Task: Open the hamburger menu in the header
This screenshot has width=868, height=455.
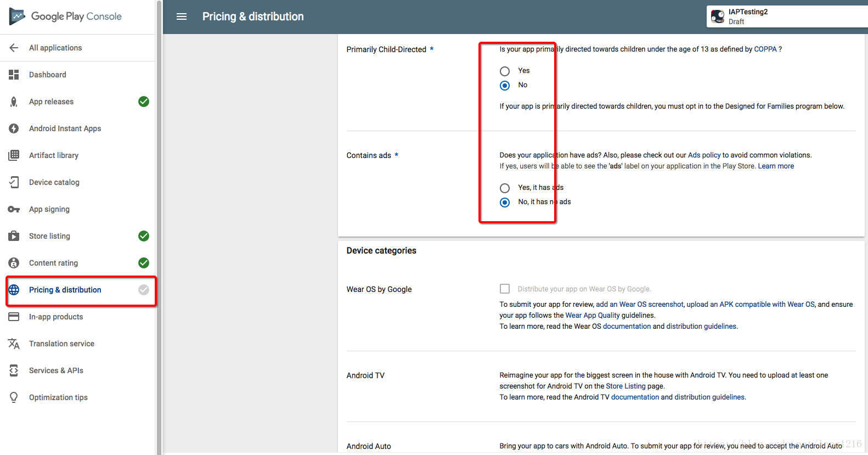Action: coord(182,16)
